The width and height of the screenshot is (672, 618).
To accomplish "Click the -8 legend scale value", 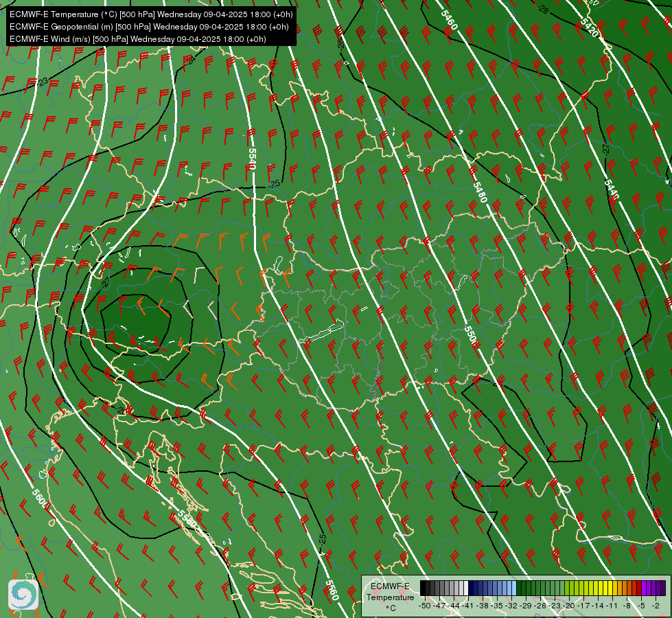I will tap(627, 606).
